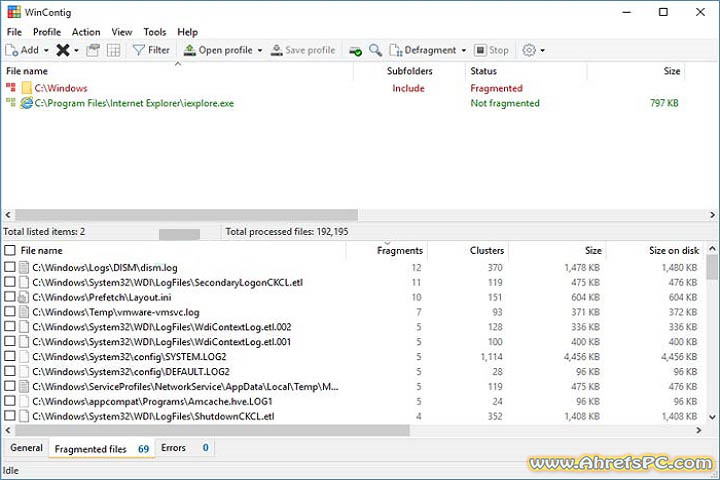Click the Save profile button

click(303, 50)
